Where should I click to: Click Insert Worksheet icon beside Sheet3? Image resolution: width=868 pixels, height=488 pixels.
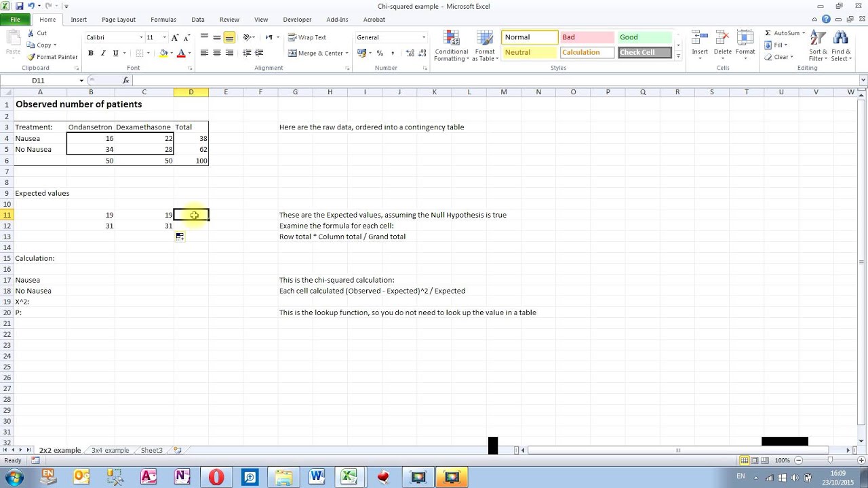pos(178,450)
